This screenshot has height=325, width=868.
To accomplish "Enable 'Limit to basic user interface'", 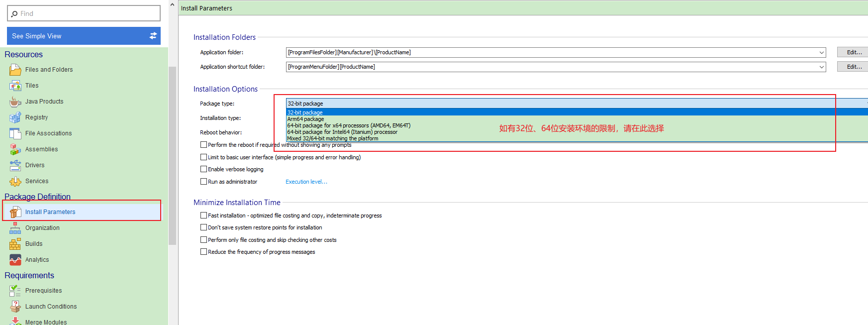I will [x=203, y=157].
